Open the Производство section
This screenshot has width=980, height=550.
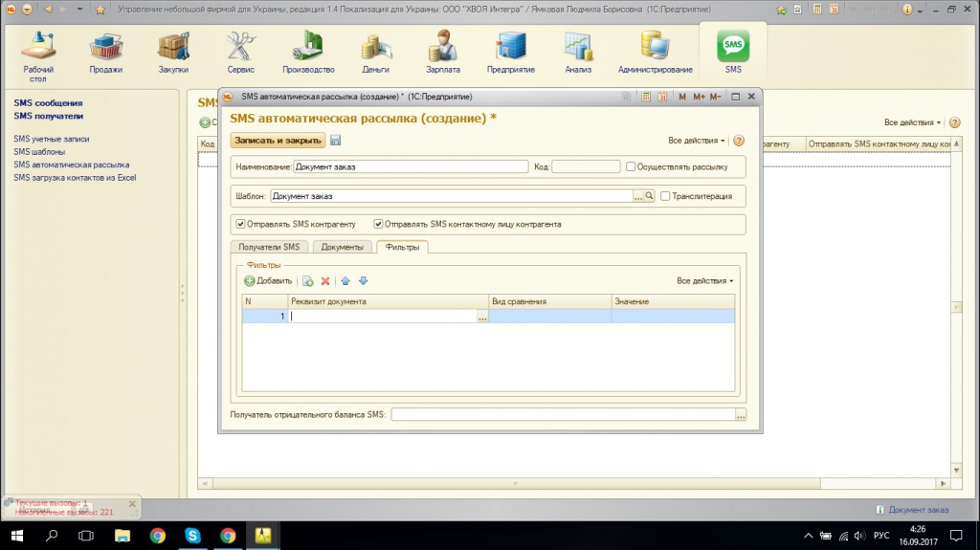(308, 55)
